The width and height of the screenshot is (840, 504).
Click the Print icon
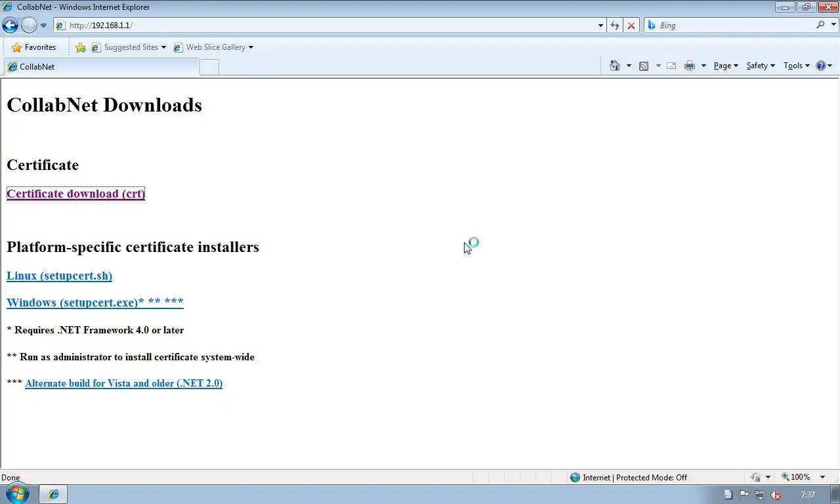pyautogui.click(x=690, y=66)
